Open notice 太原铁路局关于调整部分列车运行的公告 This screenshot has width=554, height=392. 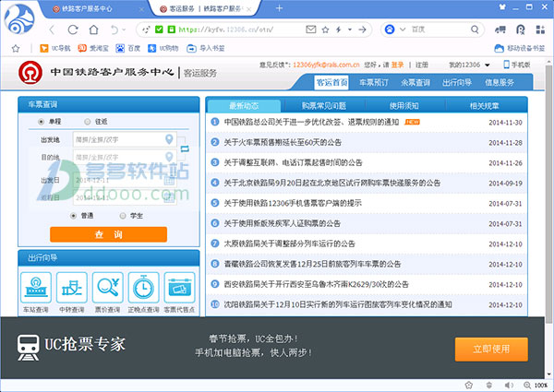(x=289, y=244)
